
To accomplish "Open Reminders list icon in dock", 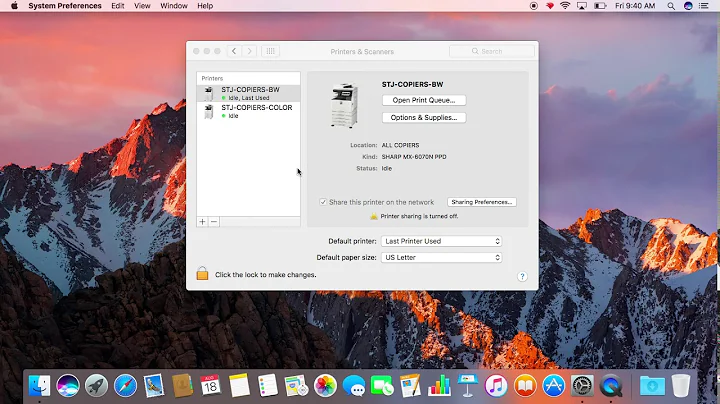I will point(268,386).
